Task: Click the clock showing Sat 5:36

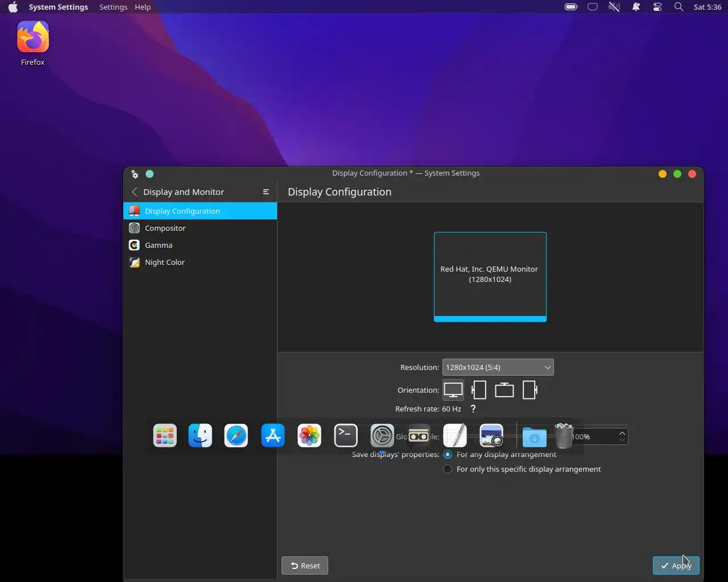Action: (708, 7)
